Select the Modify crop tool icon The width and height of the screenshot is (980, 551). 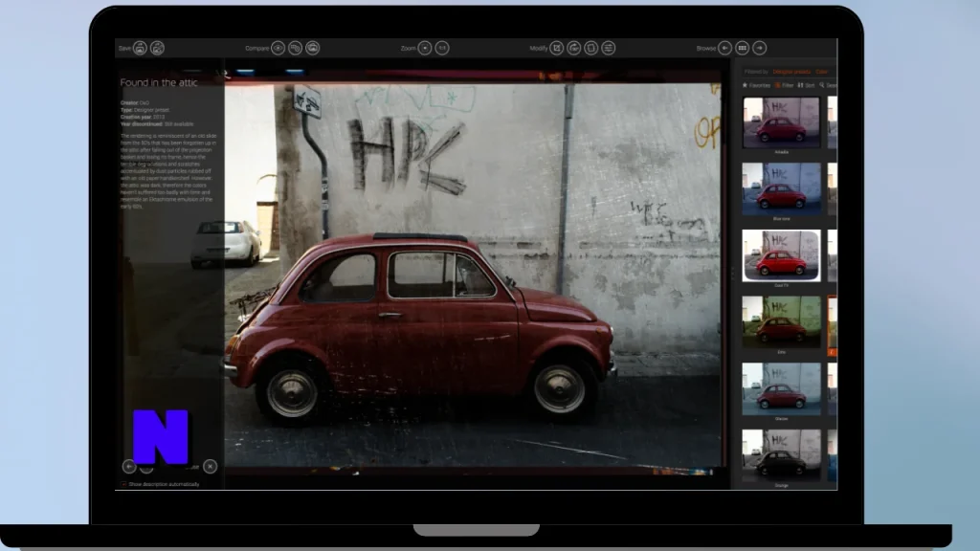coord(557,48)
